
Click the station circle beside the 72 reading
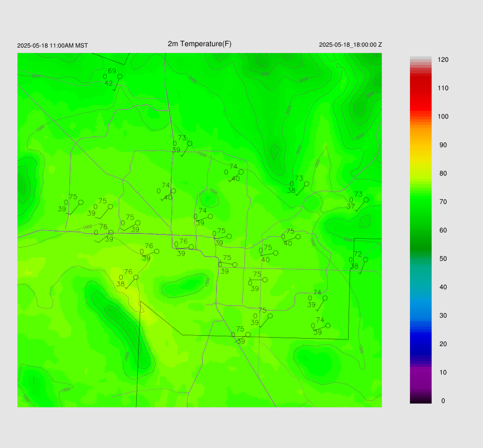[x=366, y=259]
